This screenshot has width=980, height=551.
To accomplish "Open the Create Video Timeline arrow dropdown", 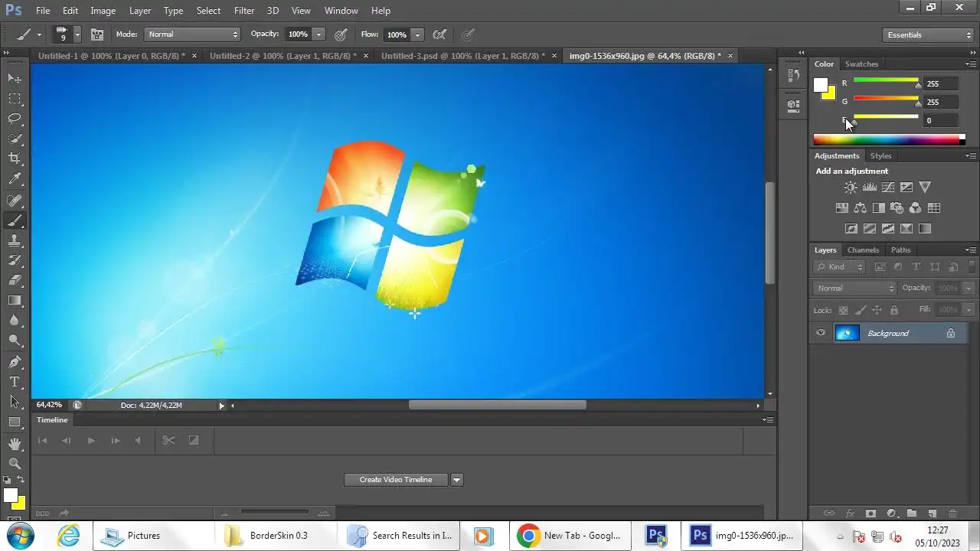I will [x=457, y=480].
